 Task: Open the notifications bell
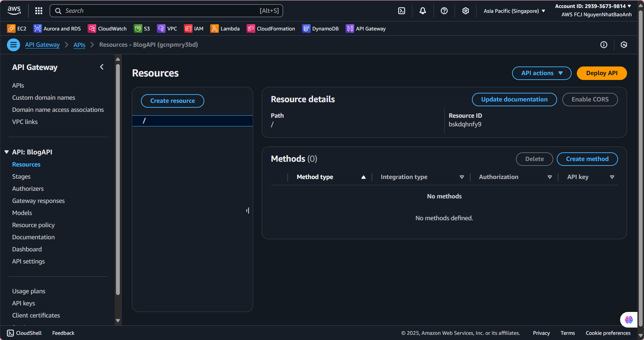coord(423,11)
